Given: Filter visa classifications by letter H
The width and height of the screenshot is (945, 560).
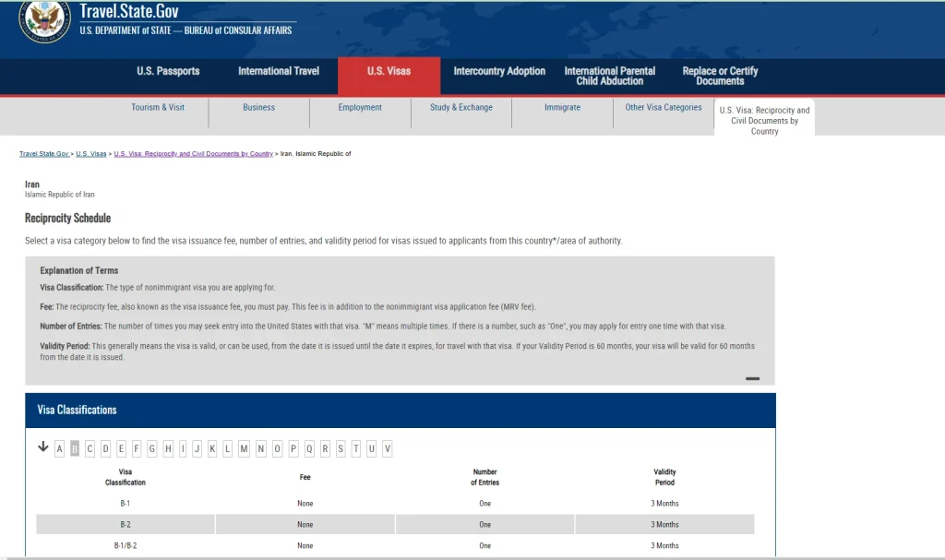Looking at the screenshot, I should click(x=168, y=448).
